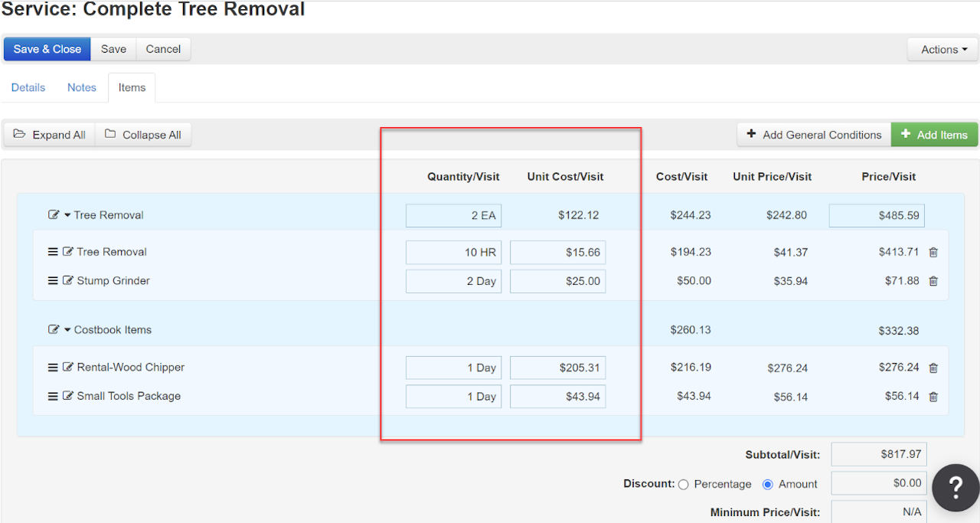Select the Percentage discount radio button
This screenshot has width=980, height=523.
click(x=684, y=484)
